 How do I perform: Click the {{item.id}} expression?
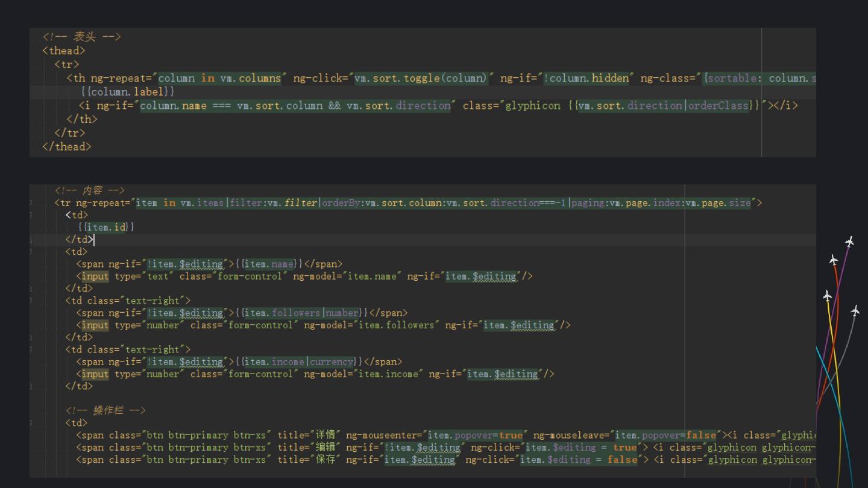[x=106, y=227]
